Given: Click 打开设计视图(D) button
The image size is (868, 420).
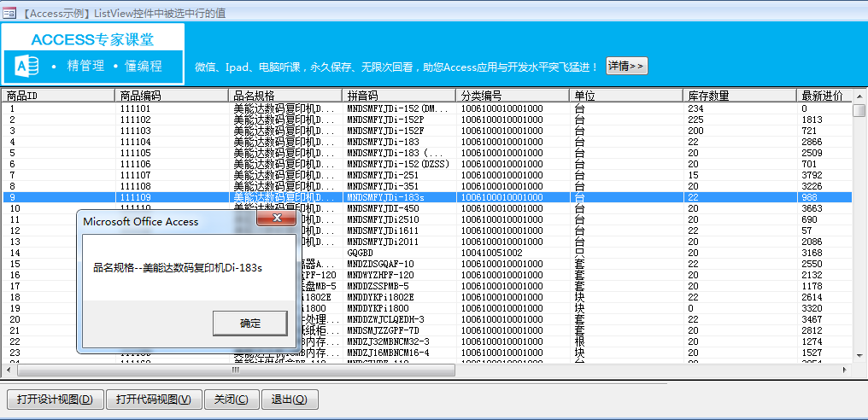Looking at the screenshot, I should click(x=55, y=400).
